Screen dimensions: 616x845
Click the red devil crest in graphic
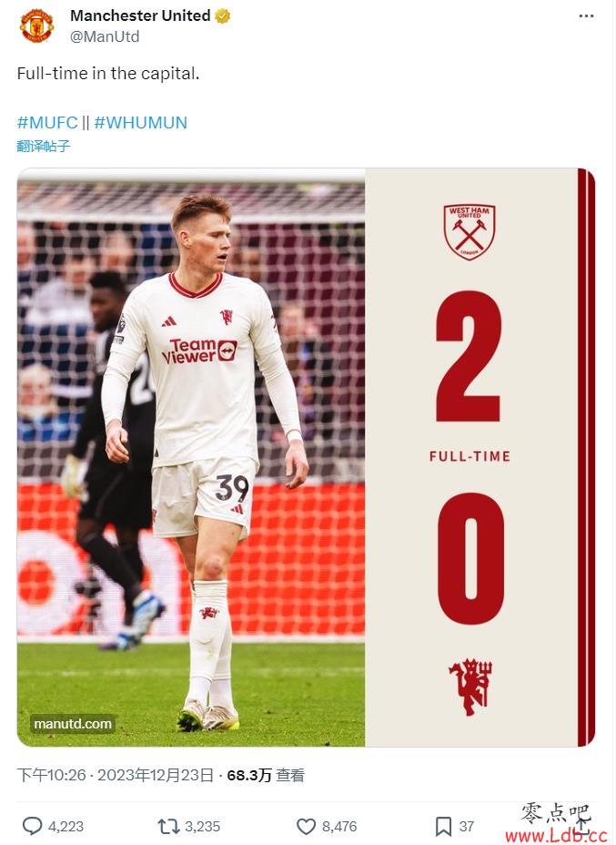click(470, 687)
